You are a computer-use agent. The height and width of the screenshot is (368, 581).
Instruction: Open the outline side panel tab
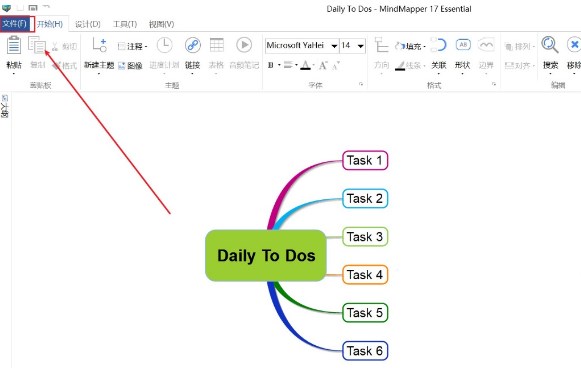pos(4,106)
